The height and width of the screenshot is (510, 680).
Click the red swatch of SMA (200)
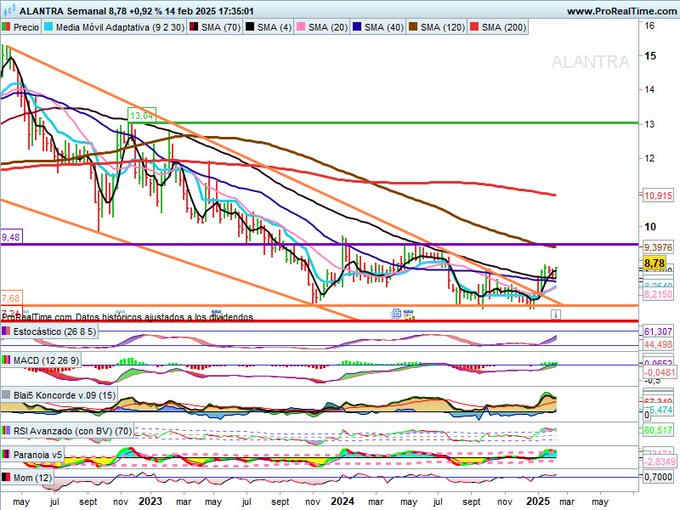click(x=474, y=27)
